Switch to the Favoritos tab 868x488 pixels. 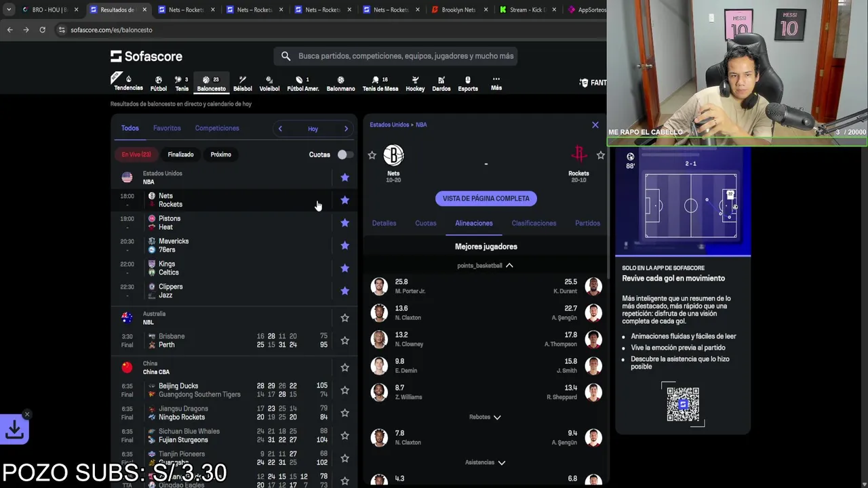tap(167, 128)
